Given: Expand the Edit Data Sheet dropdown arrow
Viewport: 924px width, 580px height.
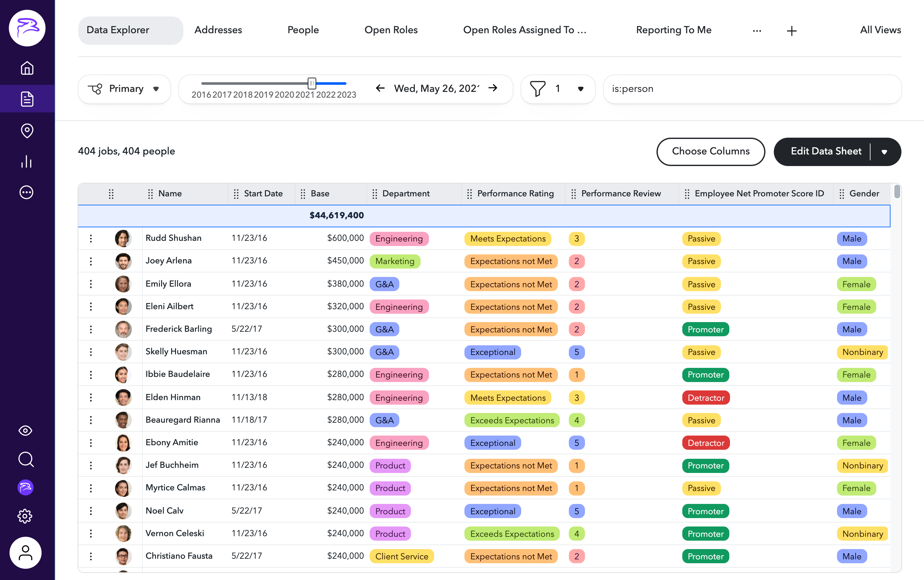Looking at the screenshot, I should pyautogui.click(x=884, y=152).
